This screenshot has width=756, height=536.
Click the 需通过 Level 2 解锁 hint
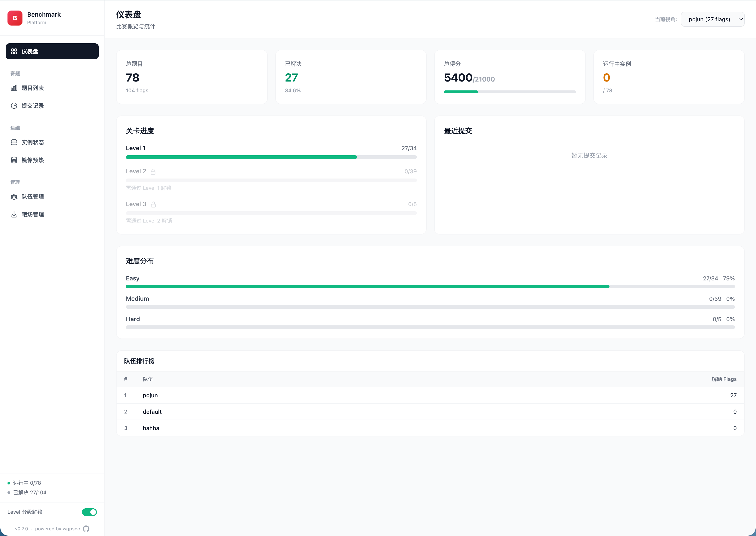tap(149, 221)
